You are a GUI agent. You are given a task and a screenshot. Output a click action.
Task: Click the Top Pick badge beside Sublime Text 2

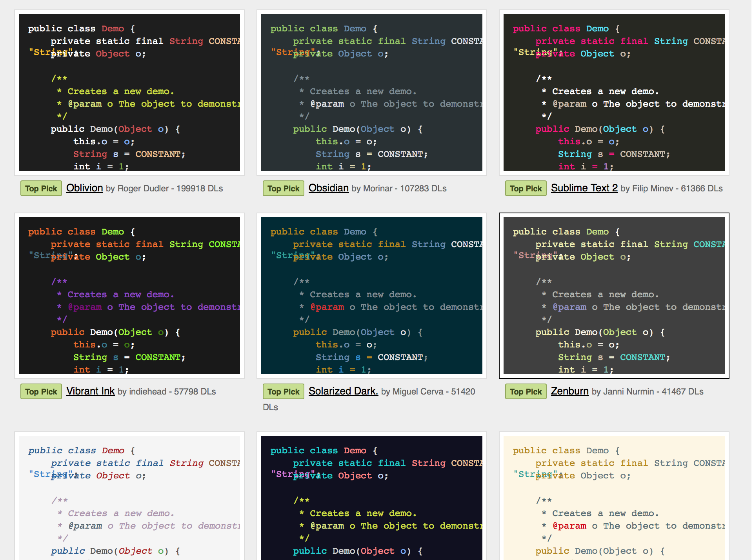tap(526, 188)
